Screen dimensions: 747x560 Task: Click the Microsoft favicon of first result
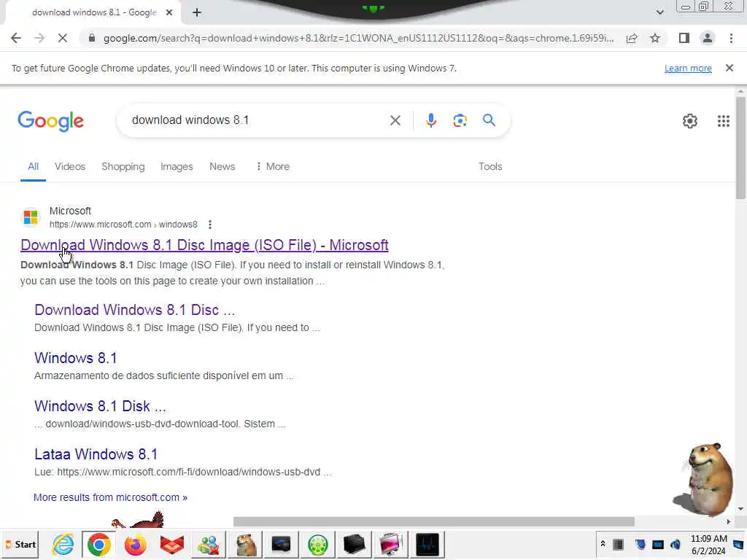coord(31,217)
